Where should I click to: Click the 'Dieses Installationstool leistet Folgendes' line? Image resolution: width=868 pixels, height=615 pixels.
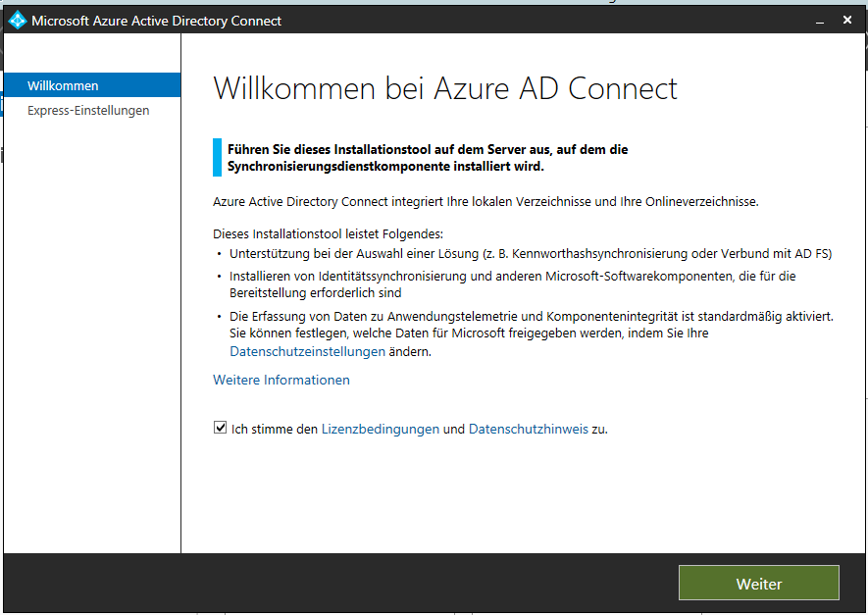click(329, 234)
